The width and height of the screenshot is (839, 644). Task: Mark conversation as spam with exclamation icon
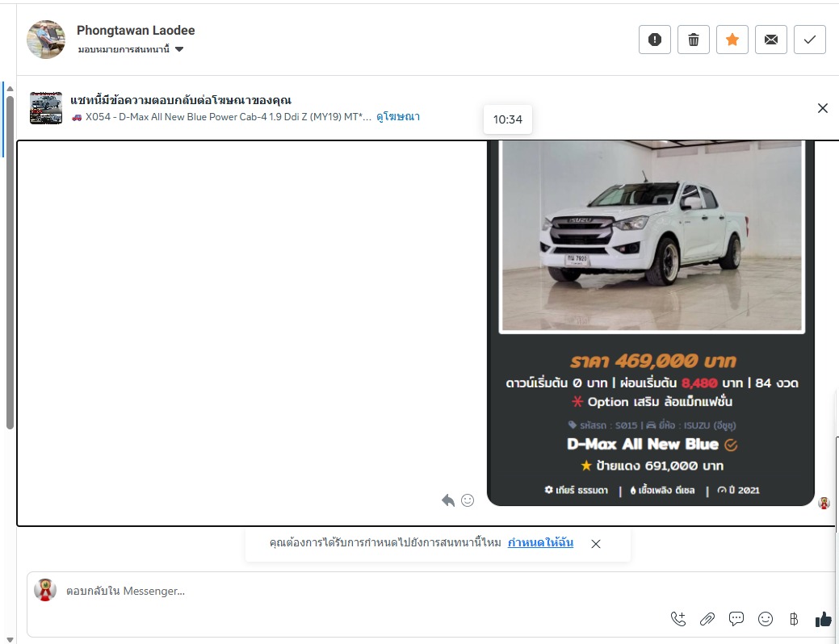654,40
